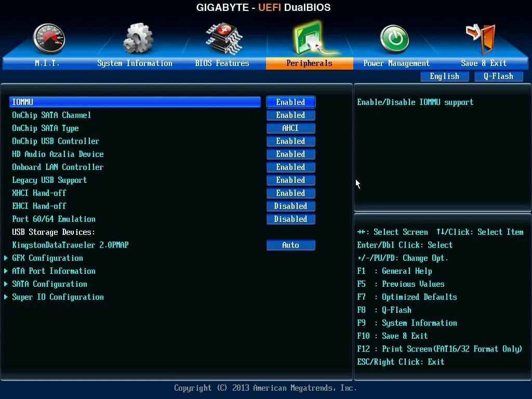The image size is (532, 399).
Task: Select the HD Audio Azalia Device label
Action: 58,154
